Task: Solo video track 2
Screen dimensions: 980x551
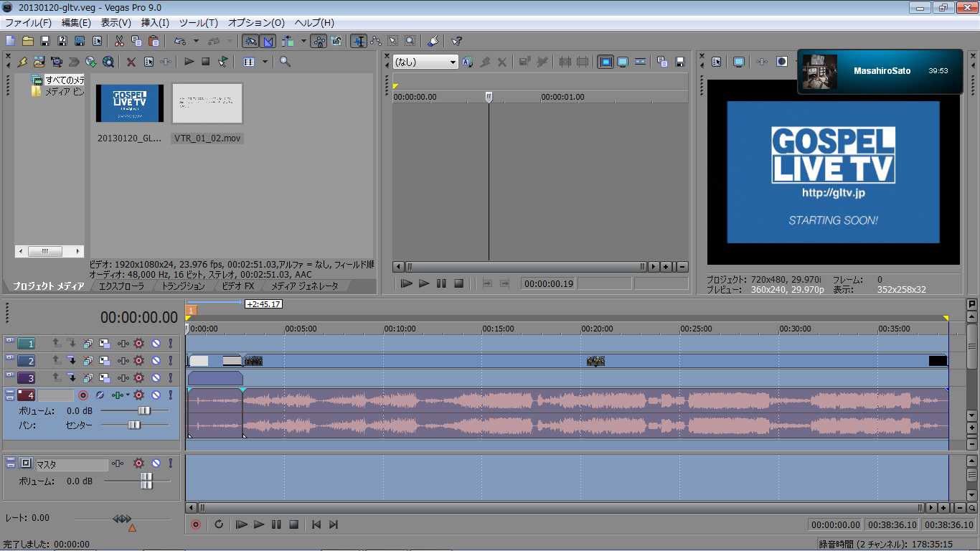Action: click(171, 361)
